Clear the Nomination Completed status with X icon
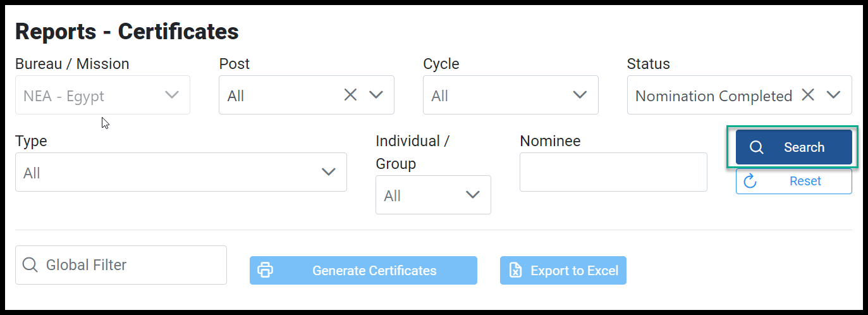The width and height of the screenshot is (868, 315). (808, 95)
